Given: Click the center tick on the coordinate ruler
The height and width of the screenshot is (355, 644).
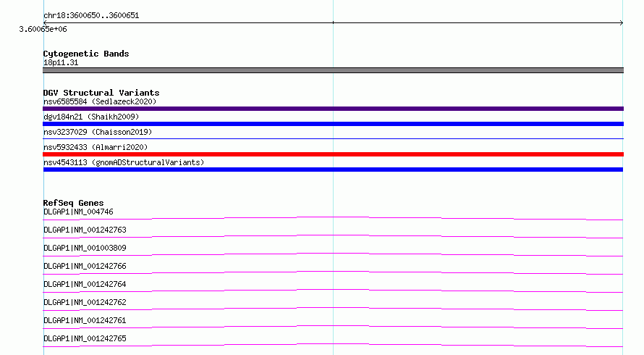Looking at the screenshot, I should tap(333, 22).
